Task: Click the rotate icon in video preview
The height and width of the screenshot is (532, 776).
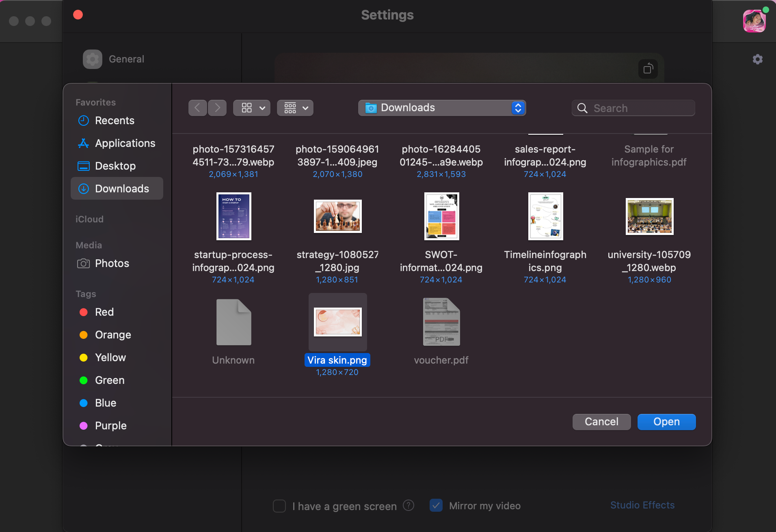Action: pyautogui.click(x=648, y=69)
